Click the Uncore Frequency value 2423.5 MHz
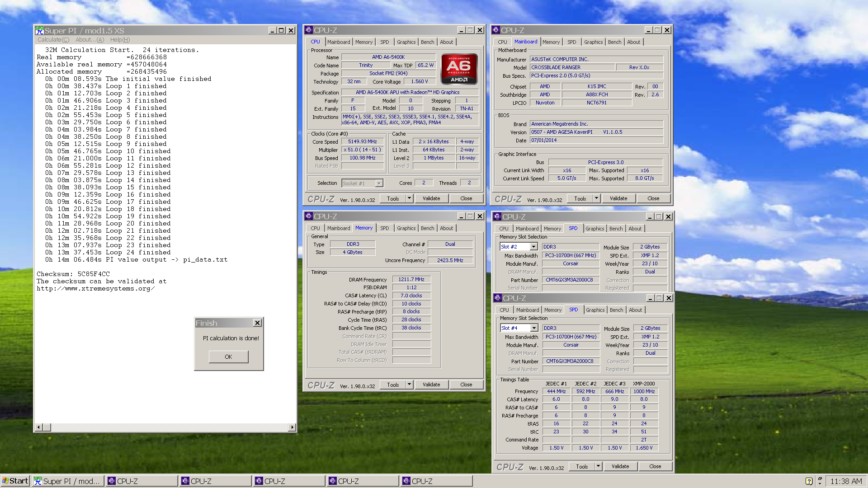The image size is (868, 488). pyautogui.click(x=450, y=260)
